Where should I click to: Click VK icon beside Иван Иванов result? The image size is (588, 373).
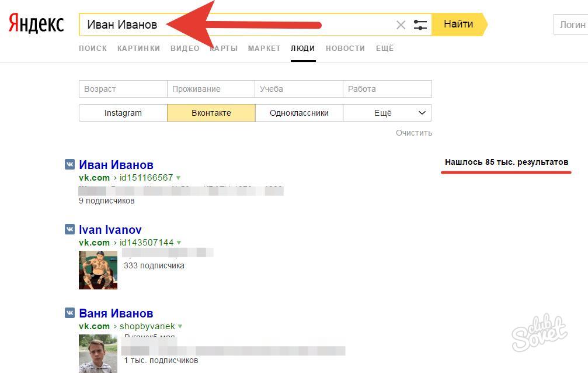pos(69,164)
